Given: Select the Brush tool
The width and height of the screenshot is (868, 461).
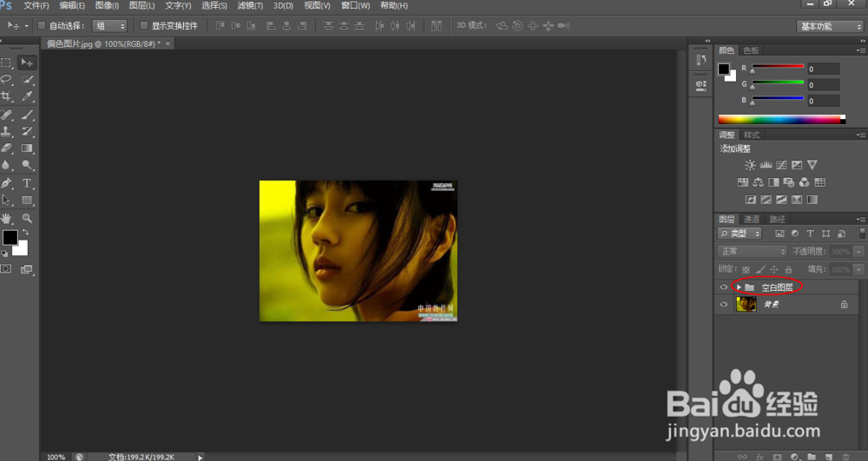Looking at the screenshot, I should pos(27,115).
